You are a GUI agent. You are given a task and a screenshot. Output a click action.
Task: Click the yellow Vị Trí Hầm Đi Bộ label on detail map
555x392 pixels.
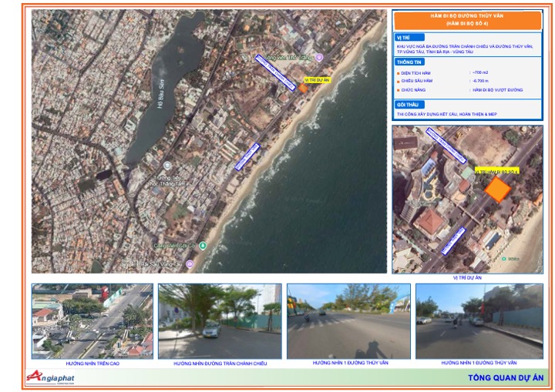[497, 171]
